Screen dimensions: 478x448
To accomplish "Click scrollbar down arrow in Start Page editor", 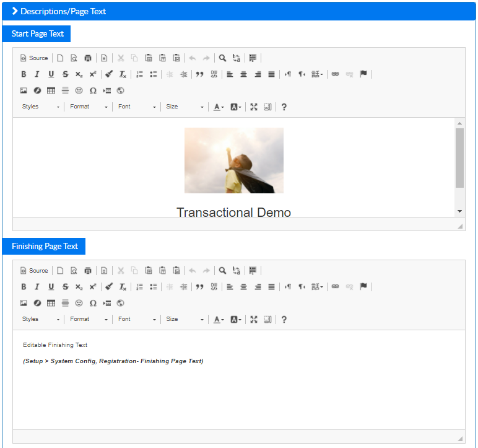I will (x=459, y=211).
